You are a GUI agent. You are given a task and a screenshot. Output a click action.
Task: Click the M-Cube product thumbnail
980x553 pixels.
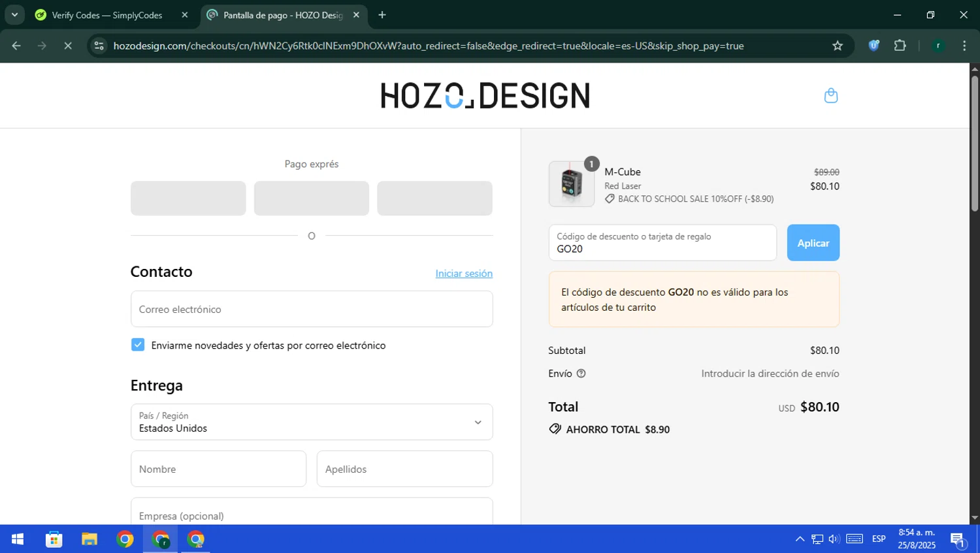(x=572, y=184)
